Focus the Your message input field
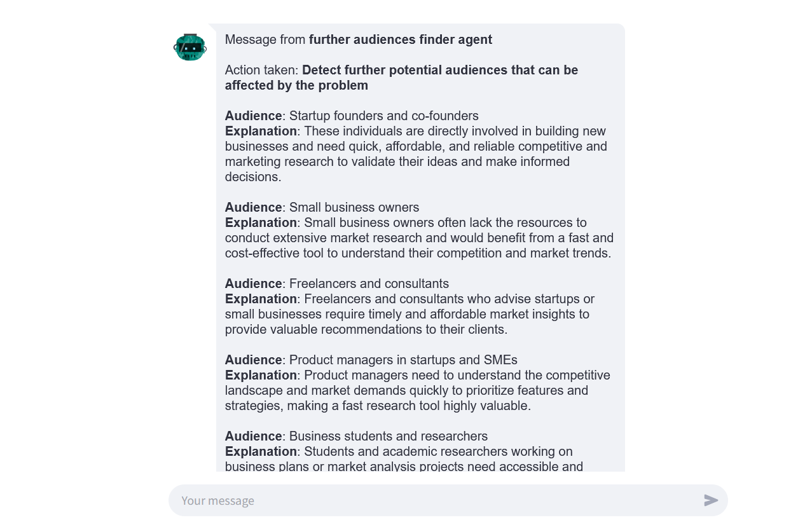Viewport: 812px width, 527px height. pos(439,500)
